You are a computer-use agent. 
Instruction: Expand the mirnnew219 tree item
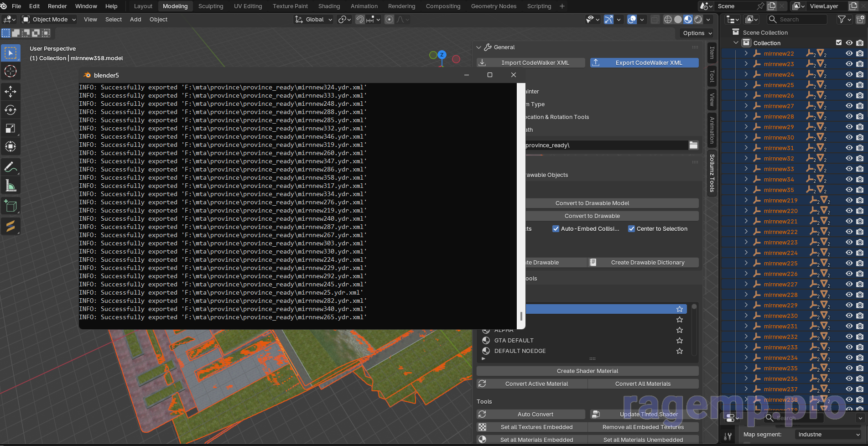746,200
